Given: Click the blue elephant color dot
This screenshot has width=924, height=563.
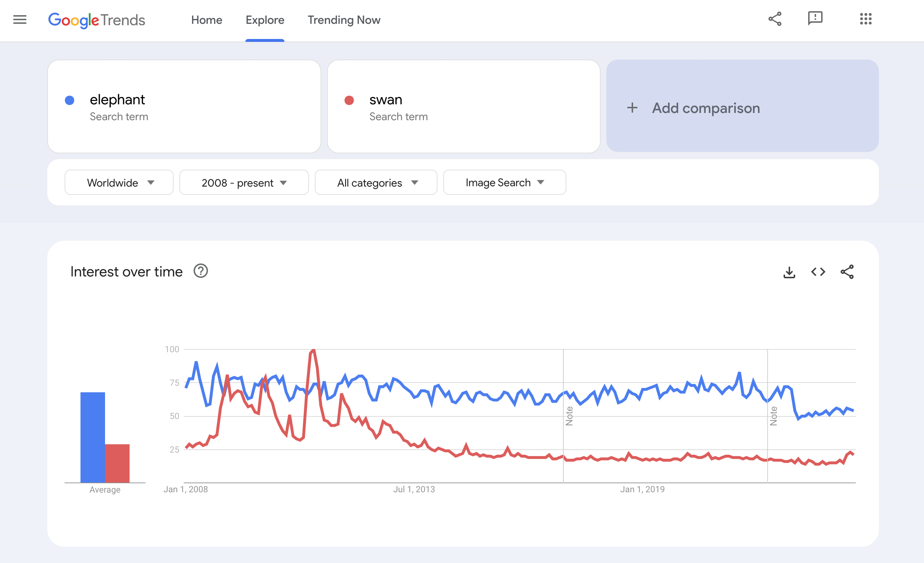Looking at the screenshot, I should pos(70,100).
